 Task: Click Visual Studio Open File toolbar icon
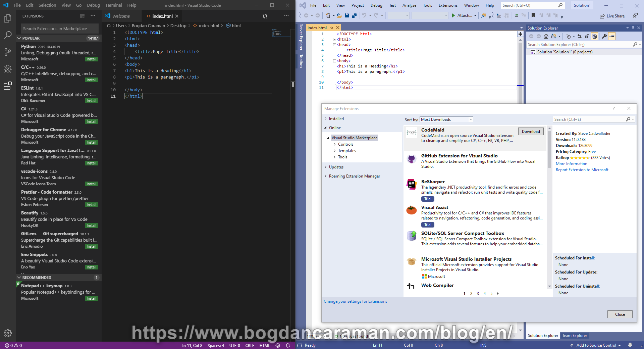[x=339, y=15]
